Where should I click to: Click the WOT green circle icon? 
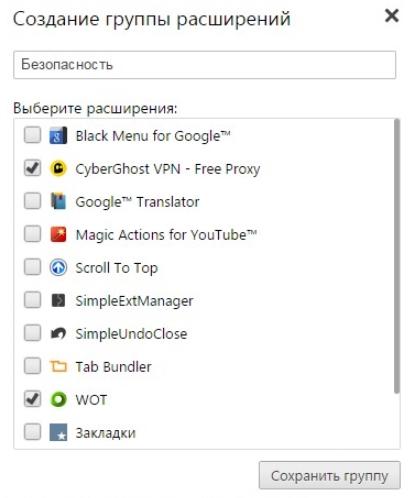pyautogui.click(x=58, y=399)
